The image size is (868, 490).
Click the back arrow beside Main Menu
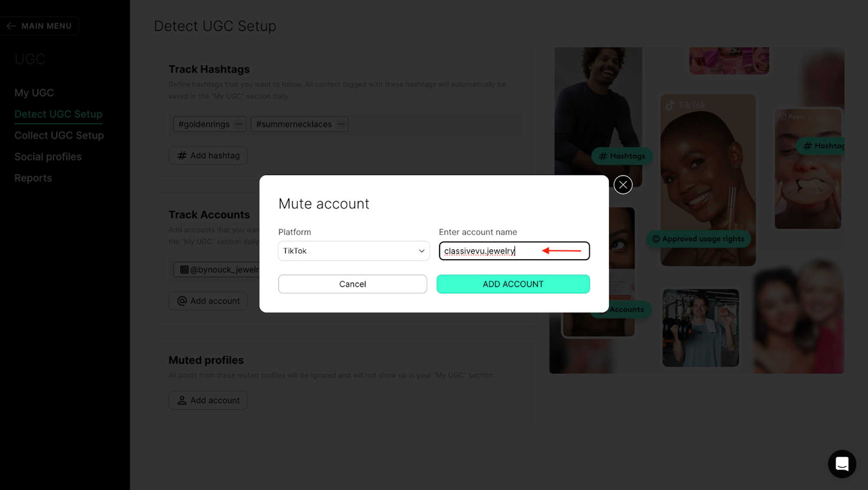click(11, 26)
